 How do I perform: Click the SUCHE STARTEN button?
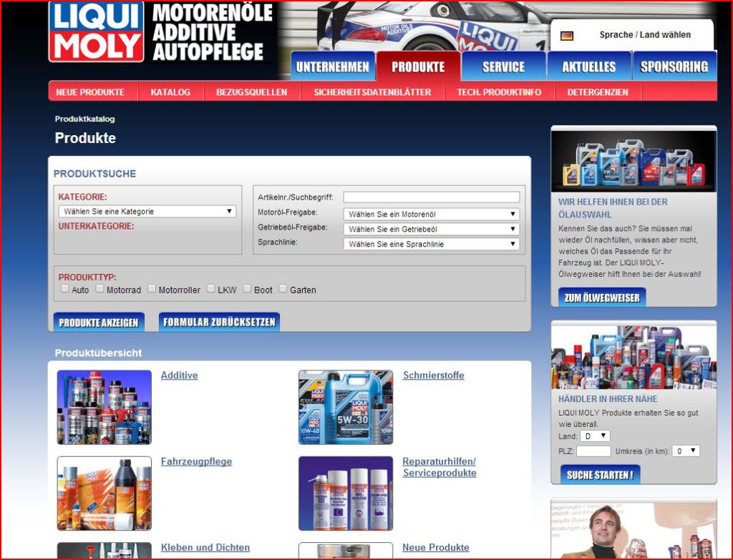(601, 474)
